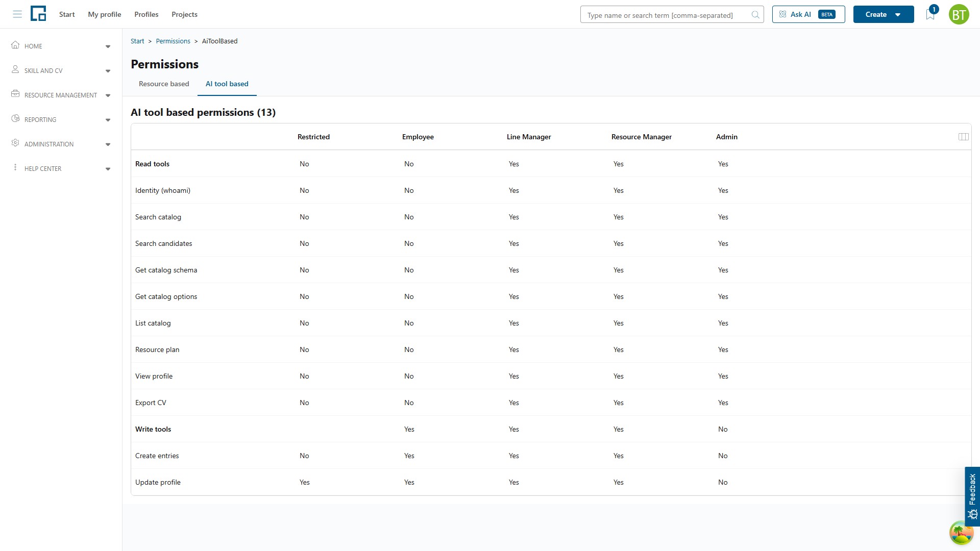Click the column chooser icon in table header
The height and width of the screenshot is (551, 980).
coord(964,137)
